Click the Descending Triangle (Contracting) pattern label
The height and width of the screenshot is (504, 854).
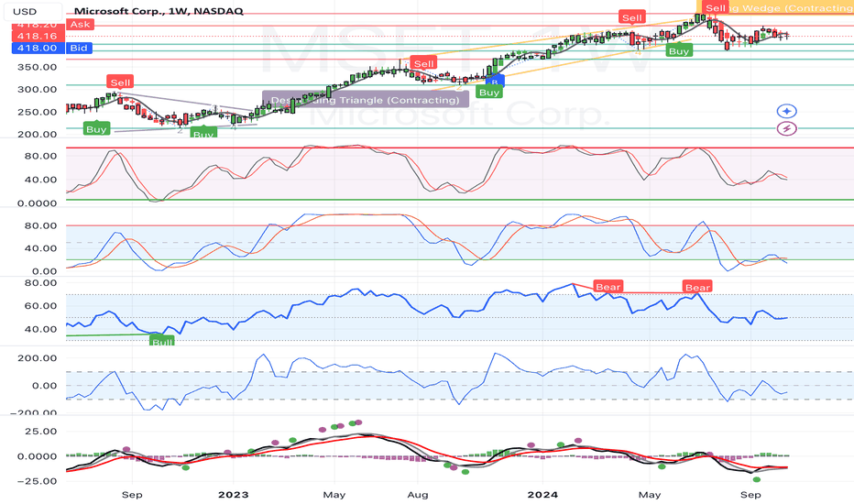point(366,100)
